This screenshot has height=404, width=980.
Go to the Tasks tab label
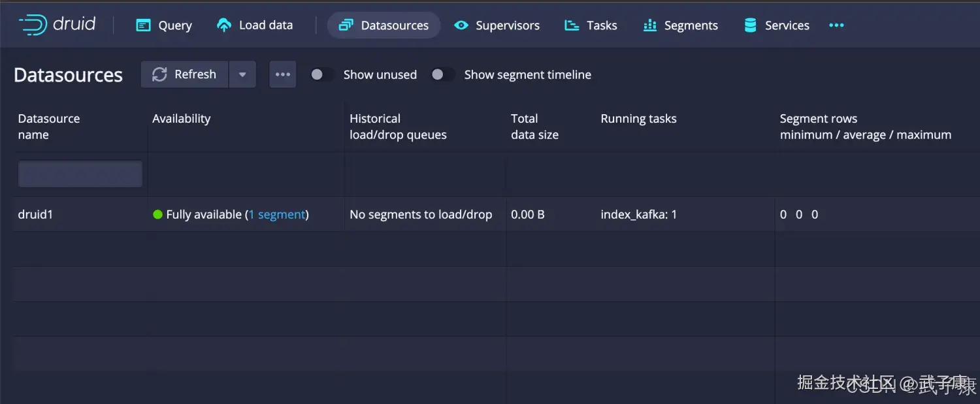point(602,25)
